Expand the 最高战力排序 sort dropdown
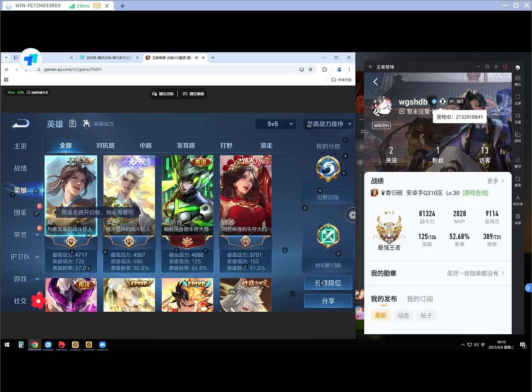Viewport: 532px width, 392px height. click(x=328, y=124)
